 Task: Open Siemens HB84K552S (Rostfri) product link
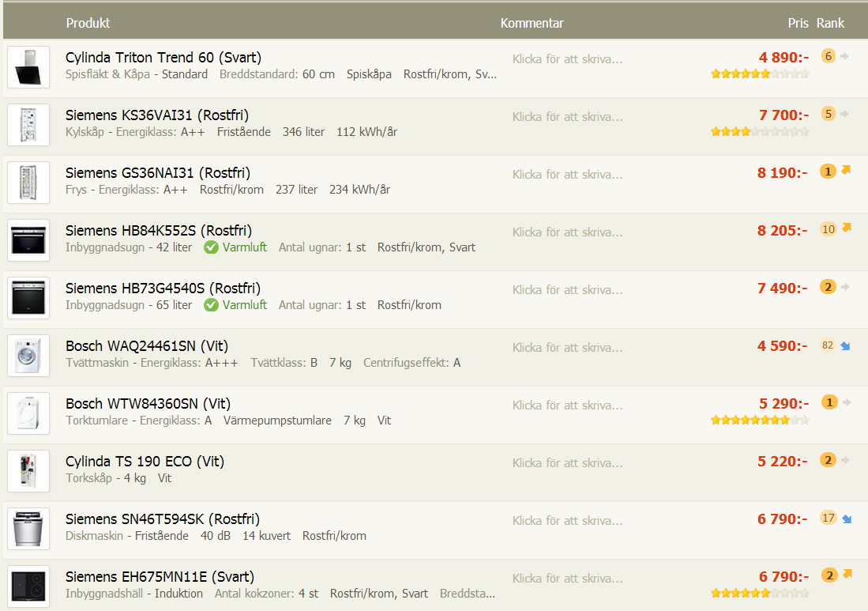click(x=159, y=231)
